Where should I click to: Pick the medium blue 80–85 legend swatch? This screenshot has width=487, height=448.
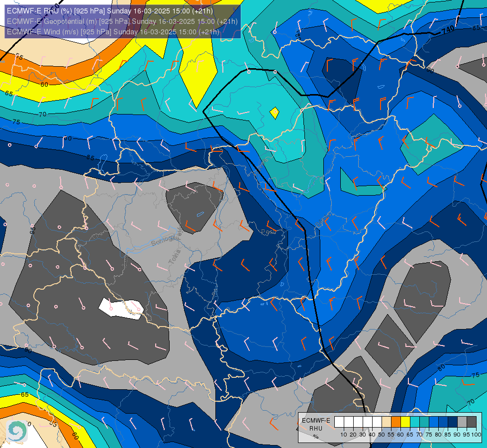[x=444, y=422]
